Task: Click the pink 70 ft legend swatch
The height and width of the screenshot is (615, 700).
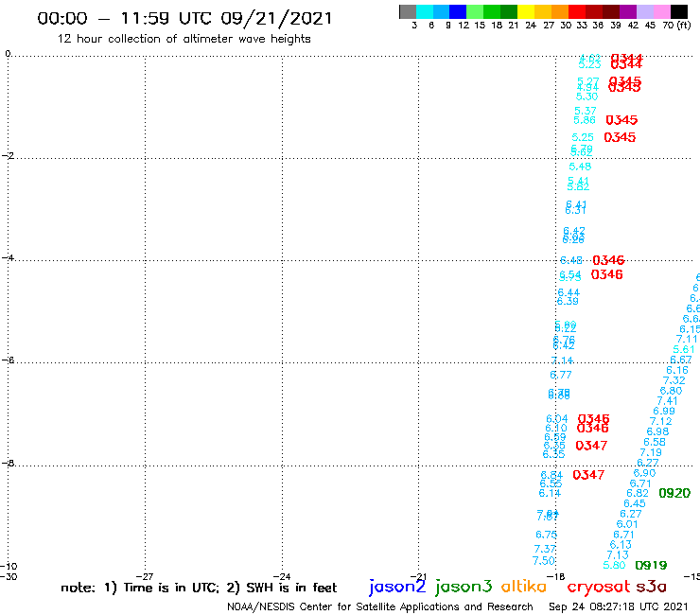Action: click(661, 11)
